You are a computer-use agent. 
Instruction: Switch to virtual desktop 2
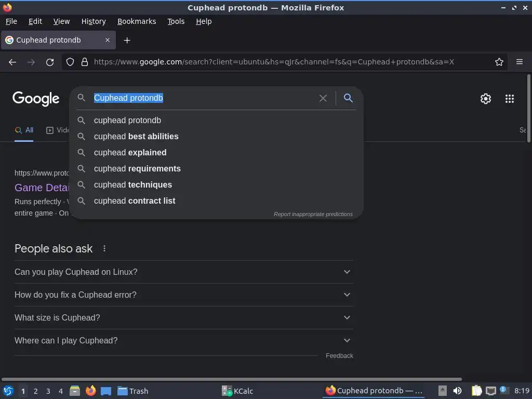36,391
